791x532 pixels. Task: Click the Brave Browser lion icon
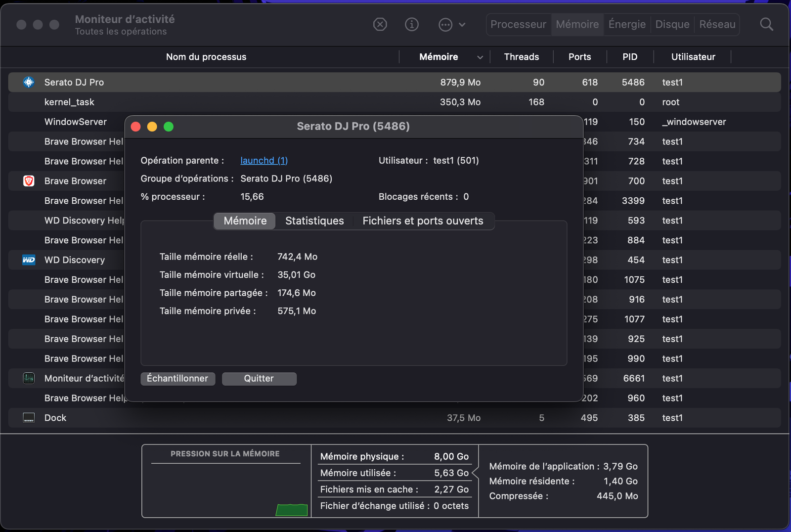29,181
